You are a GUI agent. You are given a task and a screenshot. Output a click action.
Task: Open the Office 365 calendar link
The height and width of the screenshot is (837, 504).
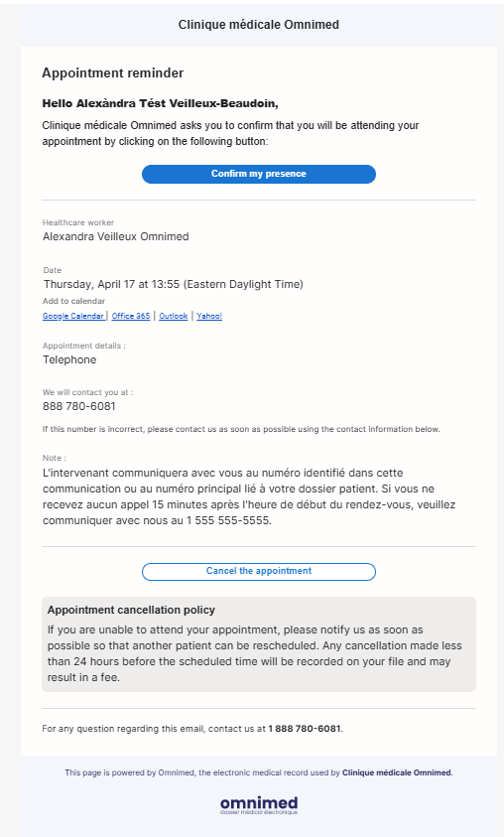point(131,316)
